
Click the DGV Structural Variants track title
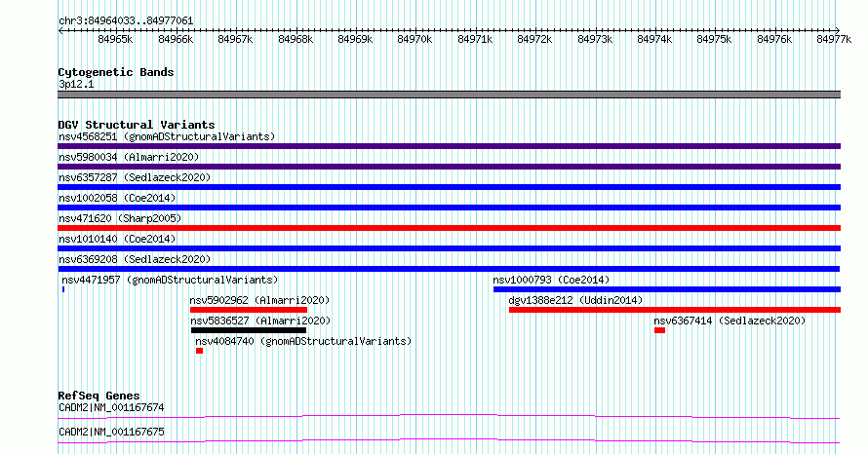137,125
